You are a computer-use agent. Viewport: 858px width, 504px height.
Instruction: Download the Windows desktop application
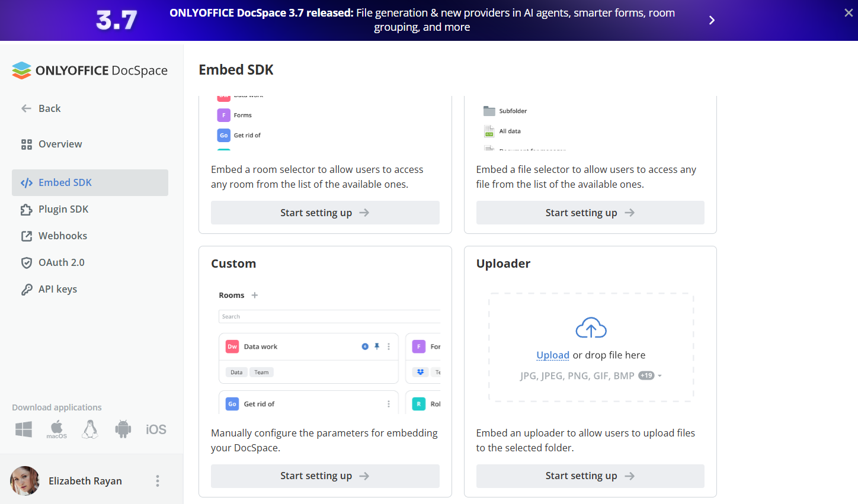(24, 429)
